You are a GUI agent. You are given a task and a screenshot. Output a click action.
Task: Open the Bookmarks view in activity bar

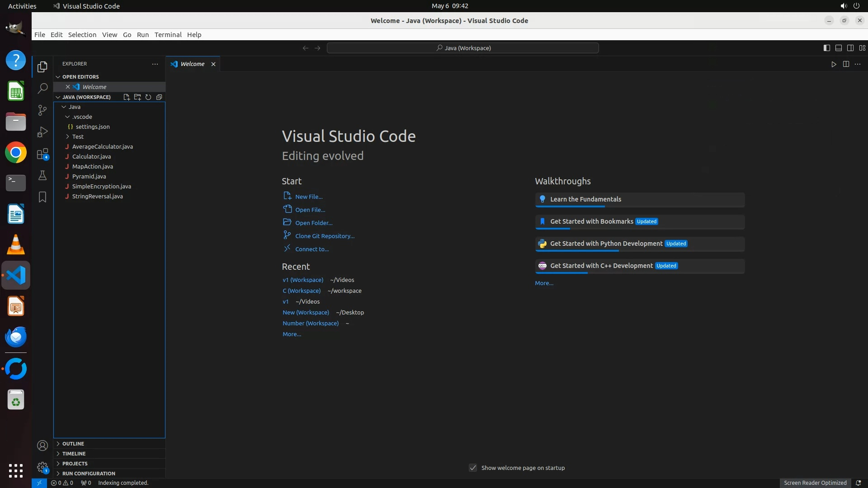tap(42, 197)
